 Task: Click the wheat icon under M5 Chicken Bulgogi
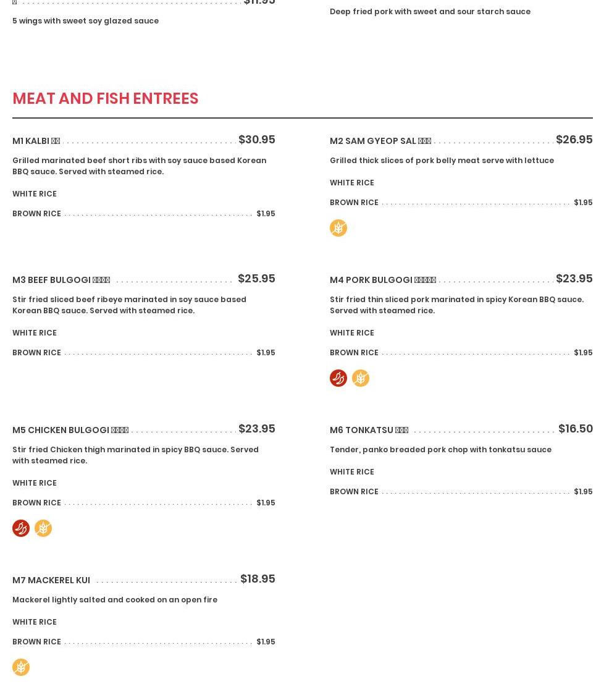(x=43, y=528)
